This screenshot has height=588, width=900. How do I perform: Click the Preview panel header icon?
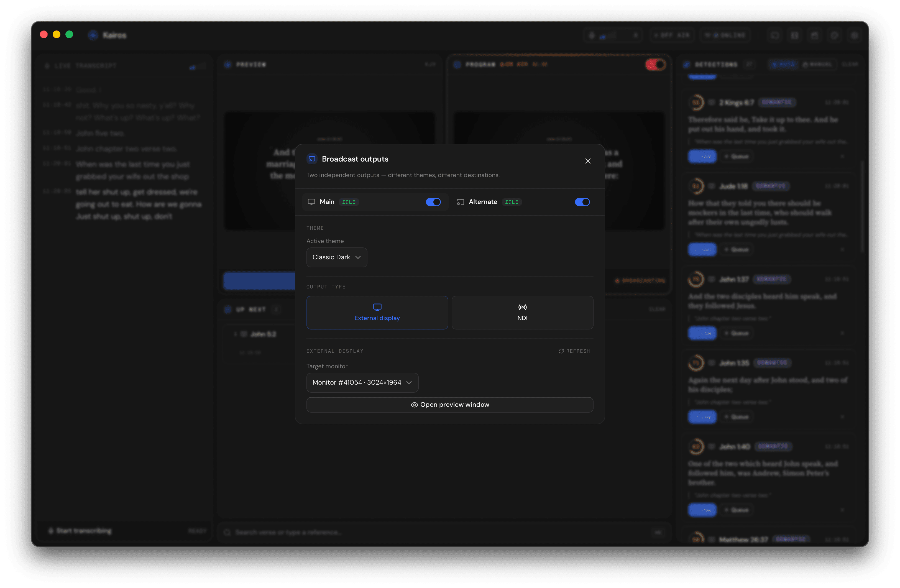point(228,65)
